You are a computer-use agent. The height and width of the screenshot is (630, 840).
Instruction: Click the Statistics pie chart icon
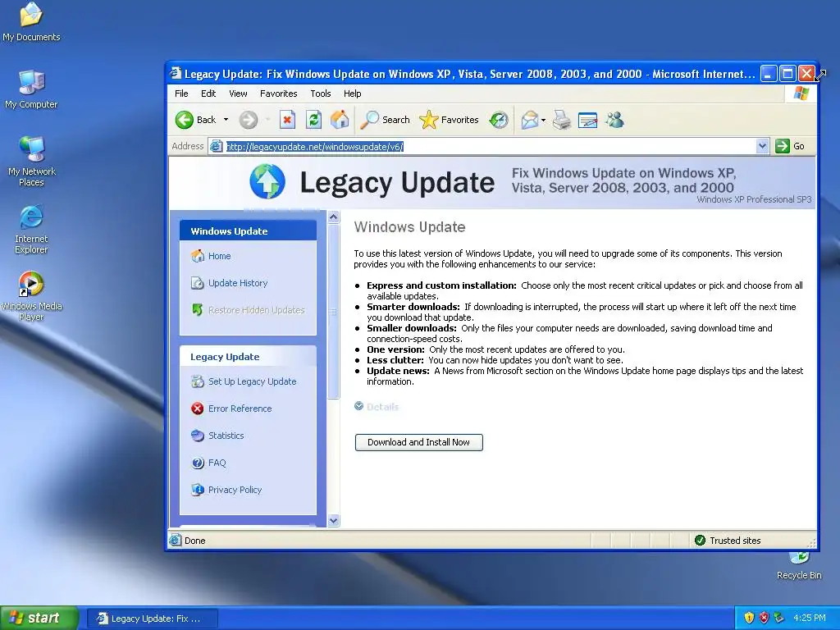coord(198,436)
